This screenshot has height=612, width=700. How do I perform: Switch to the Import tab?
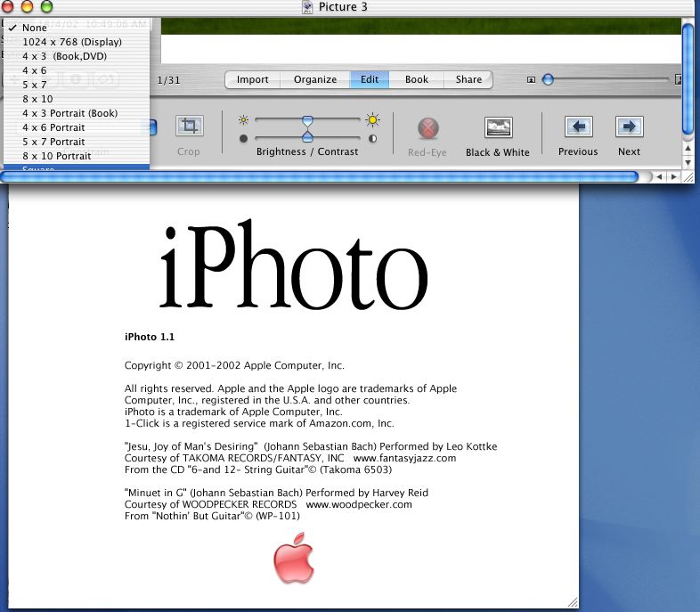[x=253, y=79]
